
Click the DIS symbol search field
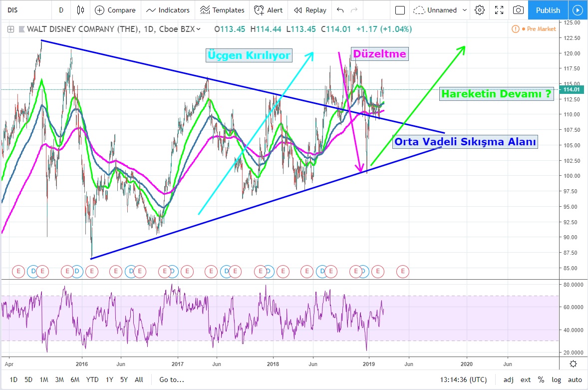(x=26, y=10)
